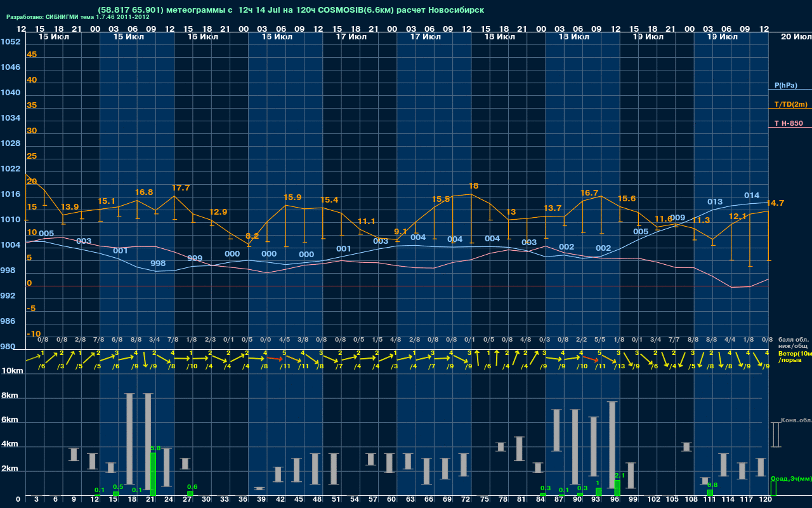This screenshot has width=812, height=508.
Task: Click the temperature value 11.3
Action: click(x=701, y=220)
